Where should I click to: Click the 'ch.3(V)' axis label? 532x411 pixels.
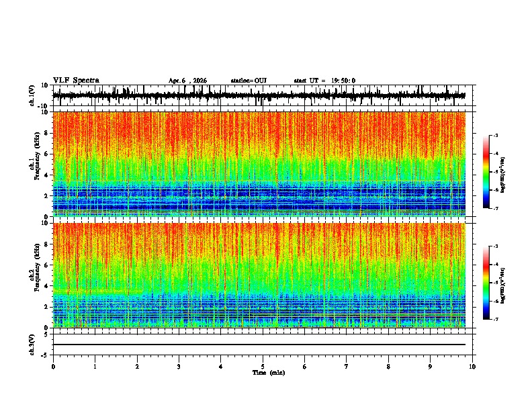32,345
